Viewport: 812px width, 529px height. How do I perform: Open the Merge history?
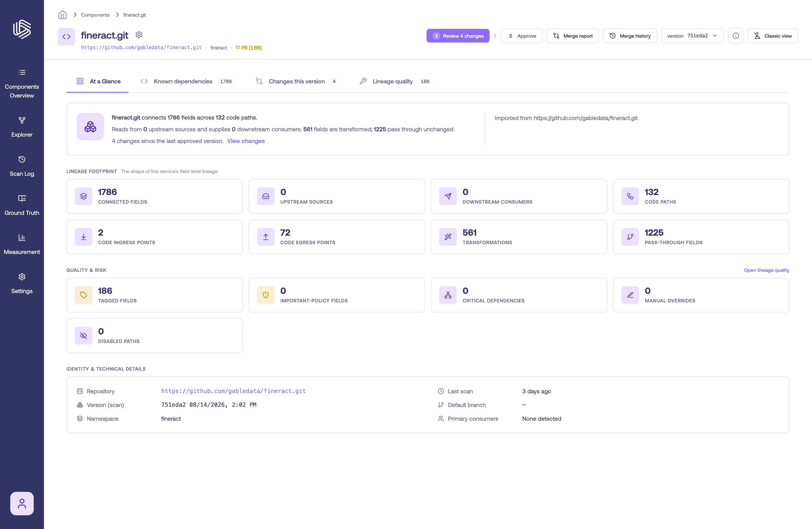click(x=630, y=36)
